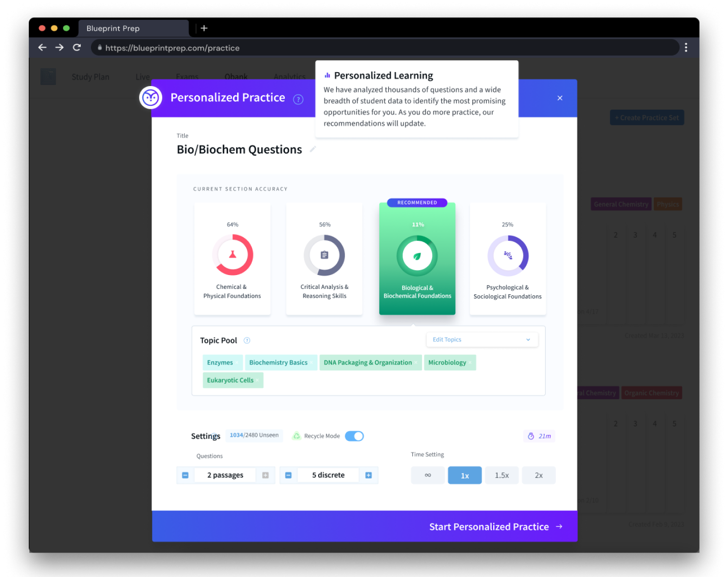Image resolution: width=728 pixels, height=577 pixels.
Task: Click Create Practice Set in background page
Action: tap(647, 118)
